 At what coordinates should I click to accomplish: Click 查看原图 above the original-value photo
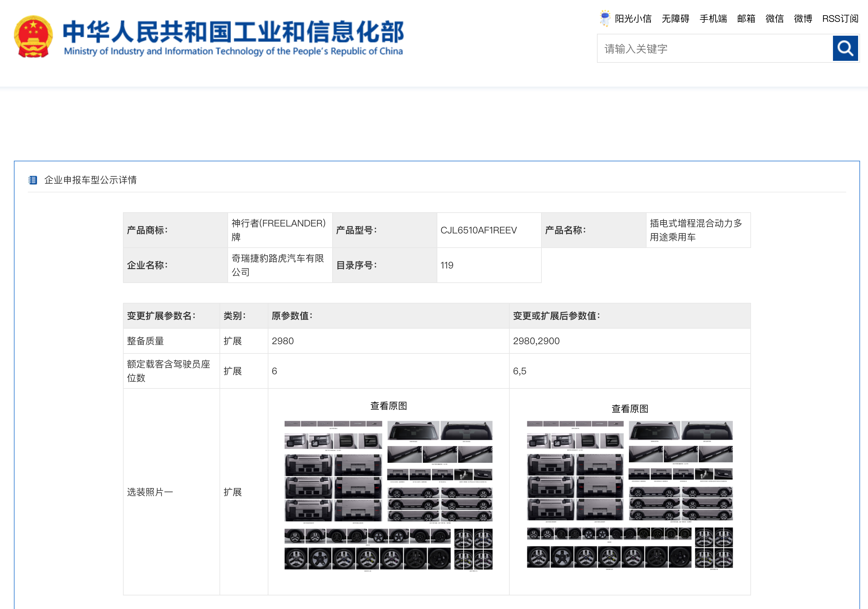coord(388,406)
